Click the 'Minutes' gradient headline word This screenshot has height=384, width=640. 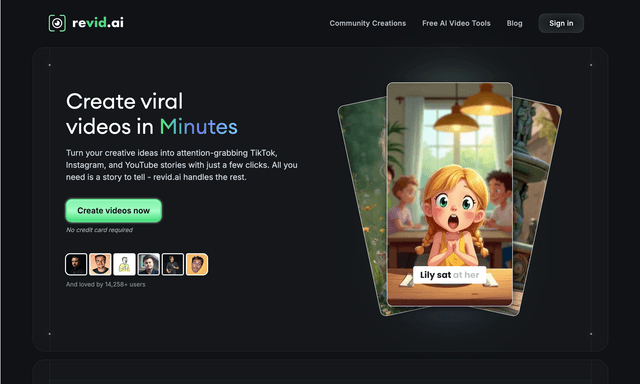198,127
